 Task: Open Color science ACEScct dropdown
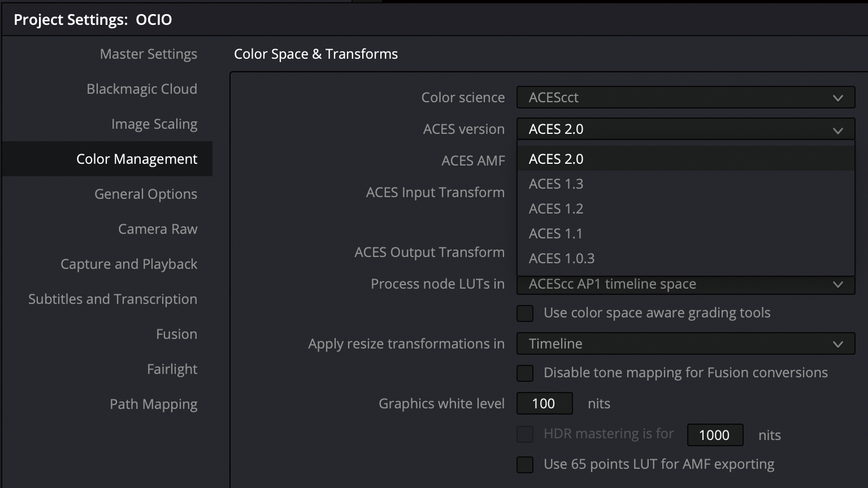tap(685, 97)
